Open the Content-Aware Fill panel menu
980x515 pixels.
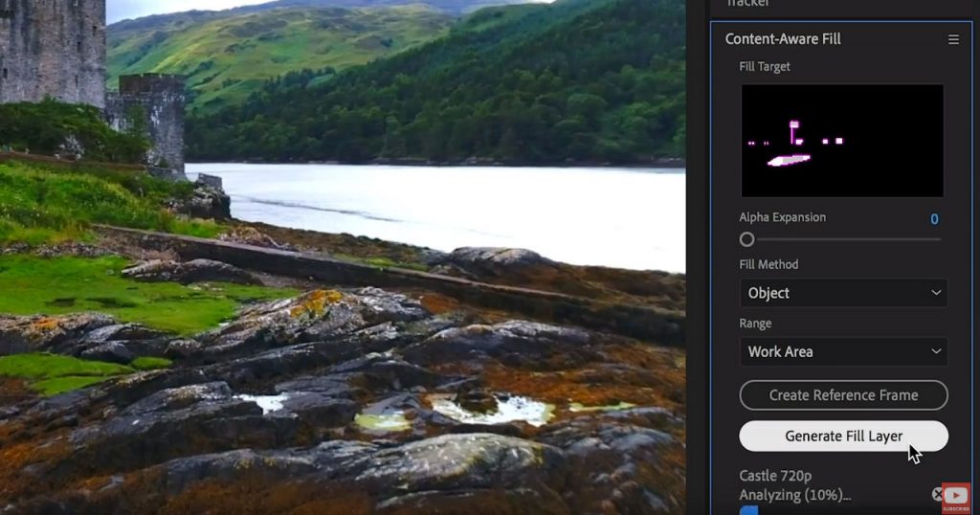click(953, 39)
